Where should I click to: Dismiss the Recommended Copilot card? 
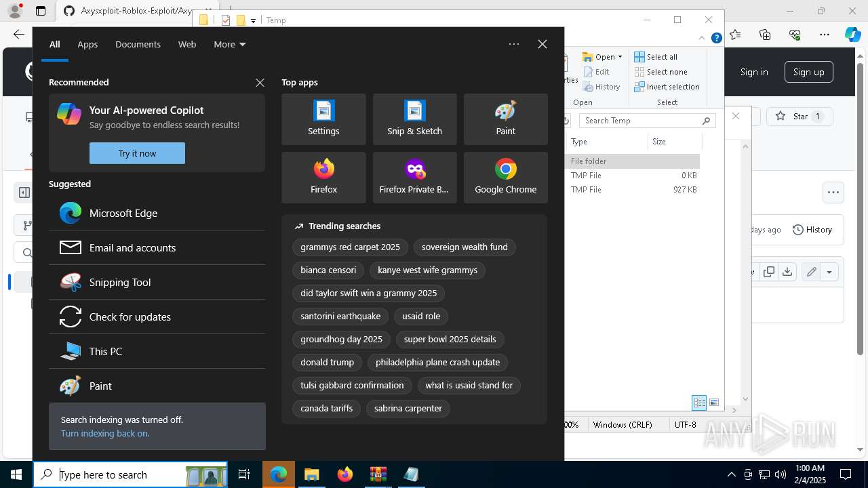click(x=260, y=82)
